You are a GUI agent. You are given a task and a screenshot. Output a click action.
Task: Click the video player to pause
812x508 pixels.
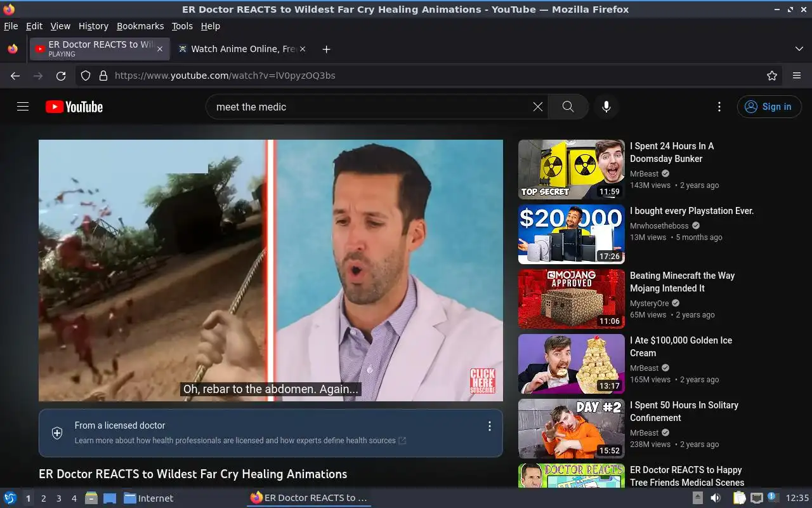[271, 271]
